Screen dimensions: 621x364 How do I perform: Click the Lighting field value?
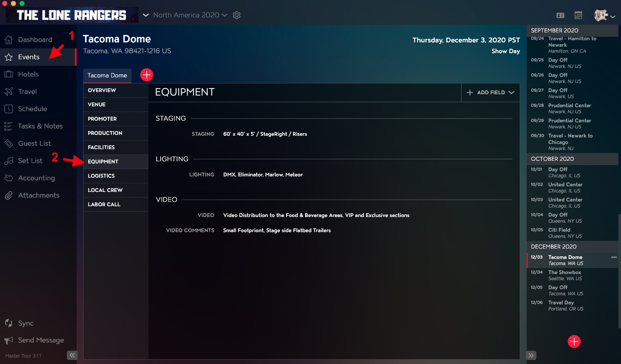point(263,175)
